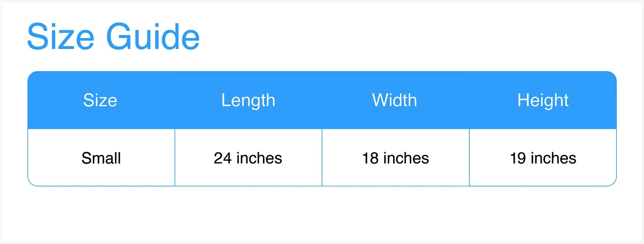Click the divider between 18 inches and 19 inches
The width and height of the screenshot is (644, 244).
click(x=469, y=157)
